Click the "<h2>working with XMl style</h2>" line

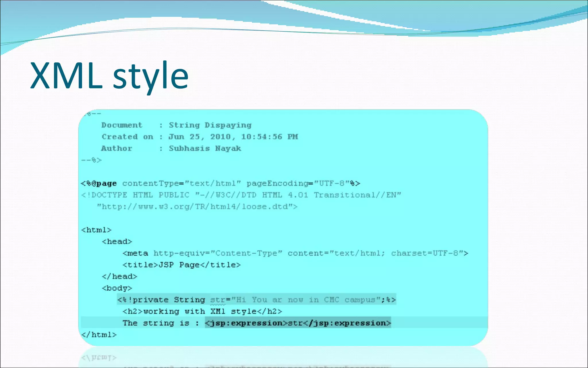(202, 311)
